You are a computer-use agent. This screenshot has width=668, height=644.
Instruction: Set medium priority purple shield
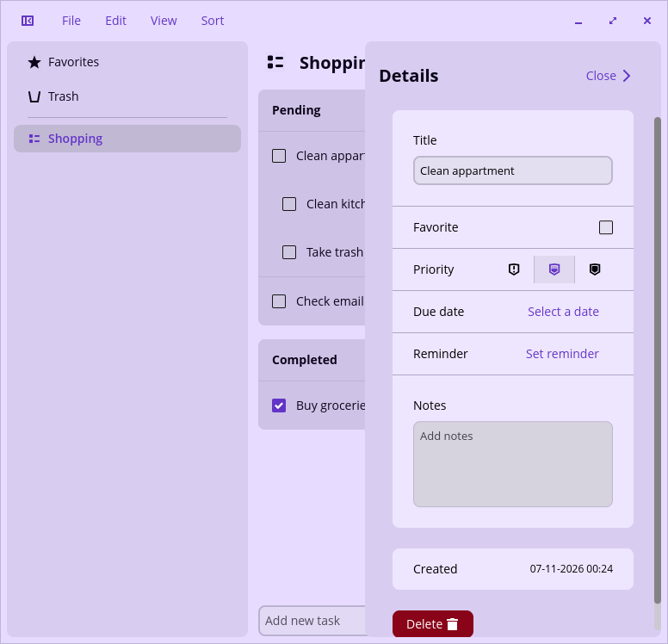(x=554, y=269)
